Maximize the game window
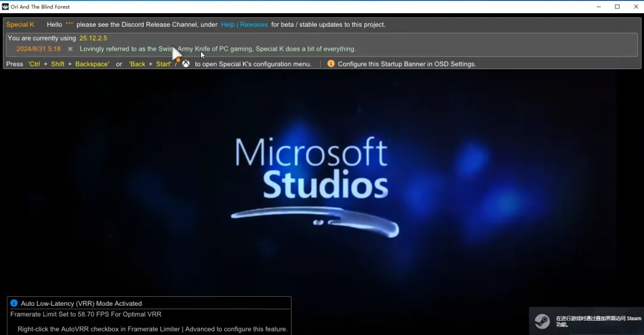 click(x=617, y=7)
